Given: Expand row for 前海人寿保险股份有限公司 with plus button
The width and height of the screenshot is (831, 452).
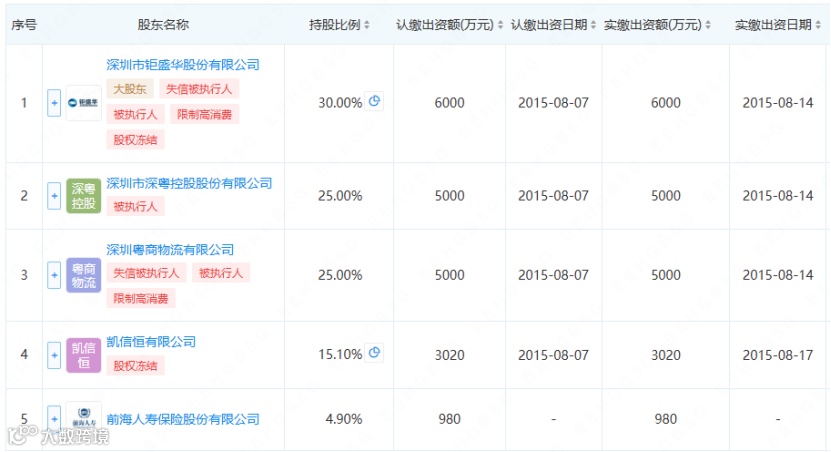Looking at the screenshot, I should coord(54,419).
